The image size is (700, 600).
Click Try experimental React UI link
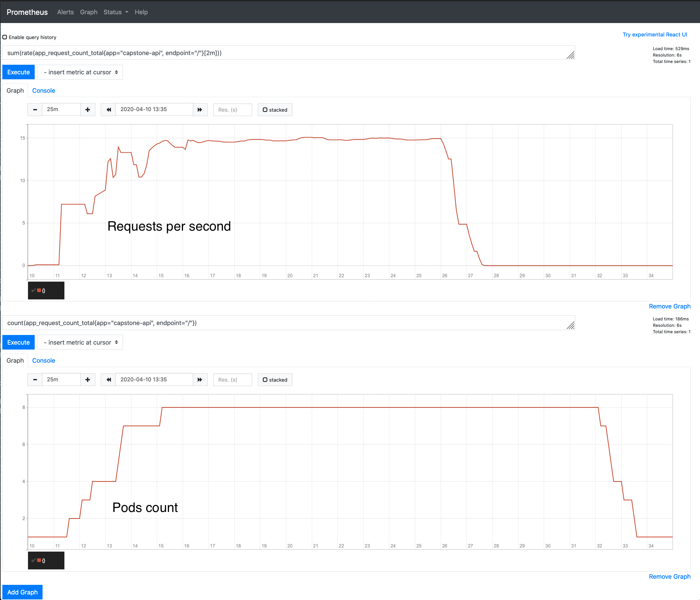(654, 34)
